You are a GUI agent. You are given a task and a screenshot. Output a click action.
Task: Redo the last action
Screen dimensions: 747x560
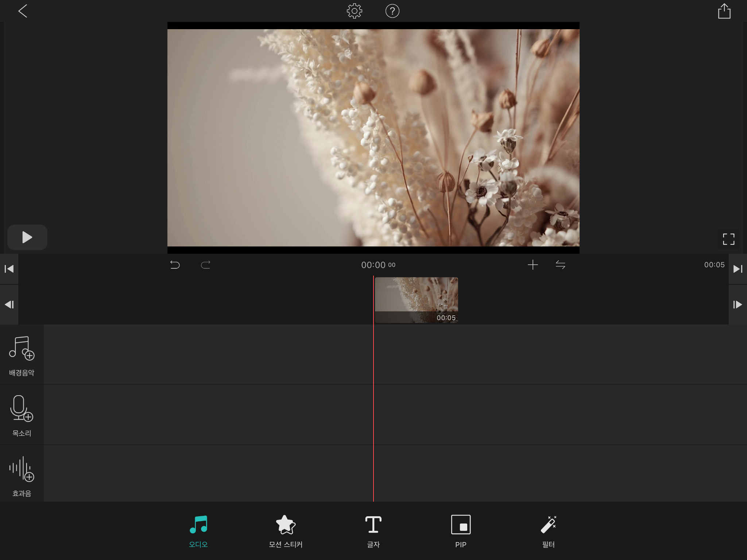pos(206,265)
